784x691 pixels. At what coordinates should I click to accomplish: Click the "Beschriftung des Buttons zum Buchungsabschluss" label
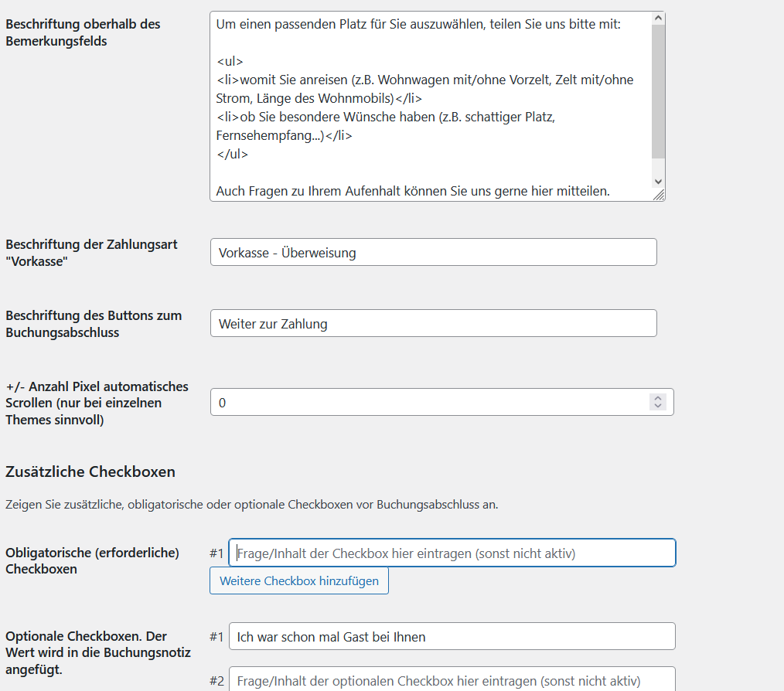tap(94, 324)
